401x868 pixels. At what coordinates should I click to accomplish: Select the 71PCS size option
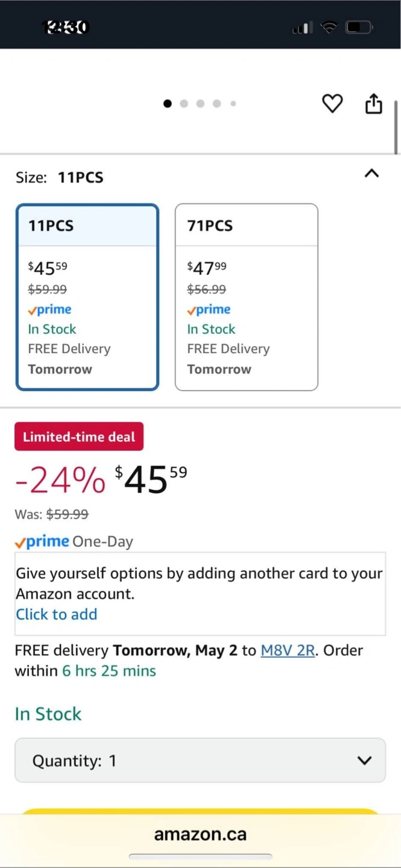click(247, 297)
